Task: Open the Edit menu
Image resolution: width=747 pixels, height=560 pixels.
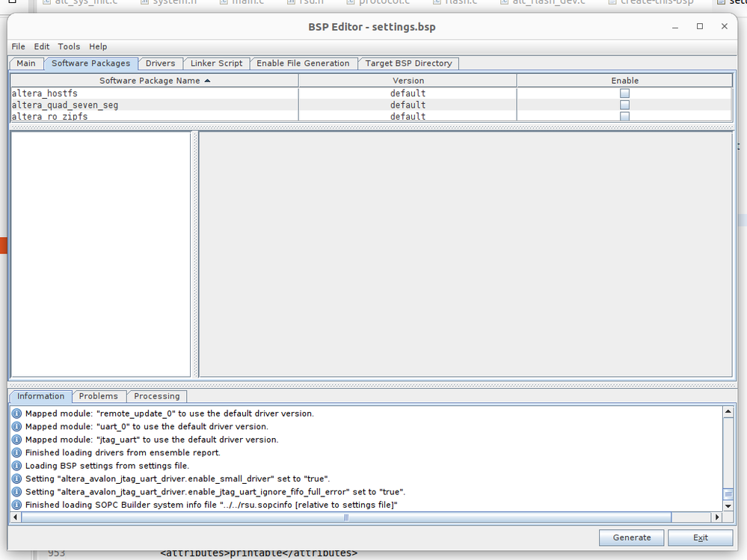Action: pyautogui.click(x=41, y=46)
